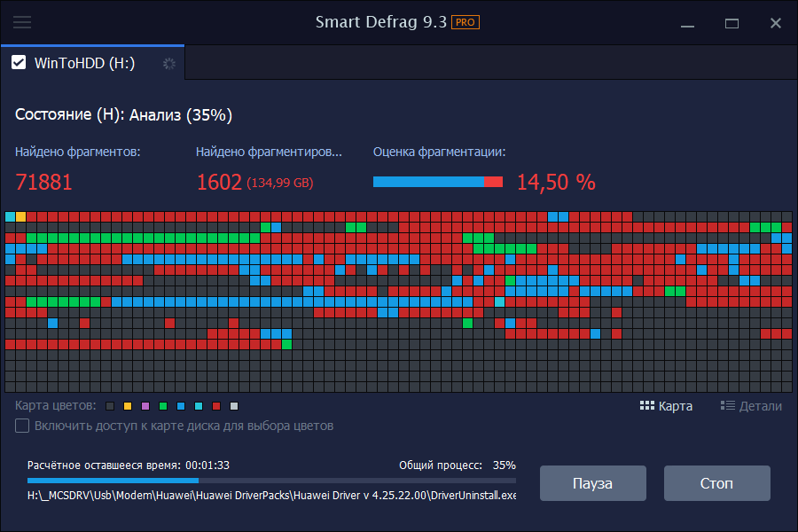
Task: Click the Пауза button
Action: coord(593,483)
